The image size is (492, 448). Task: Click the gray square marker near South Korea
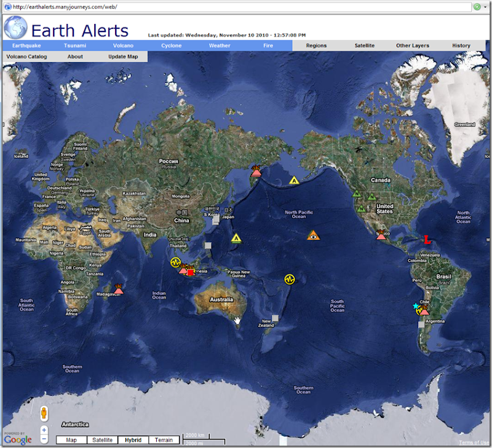tap(216, 221)
